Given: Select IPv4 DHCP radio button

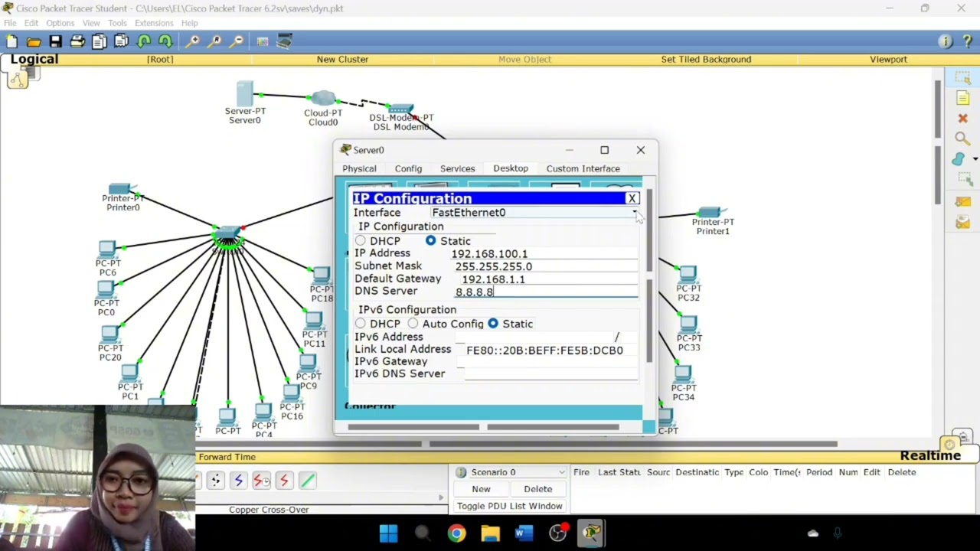Looking at the screenshot, I should click(x=360, y=241).
